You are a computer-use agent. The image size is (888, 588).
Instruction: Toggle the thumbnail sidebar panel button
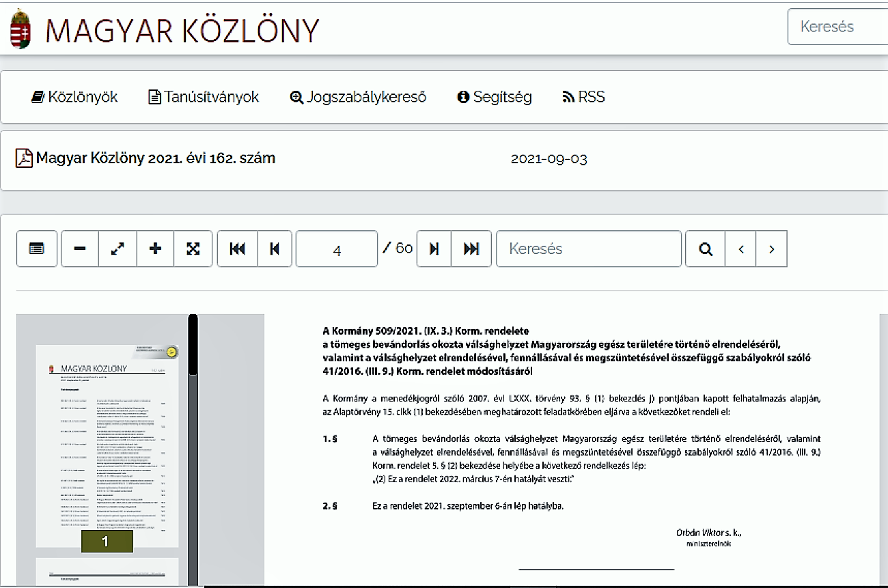(x=37, y=249)
